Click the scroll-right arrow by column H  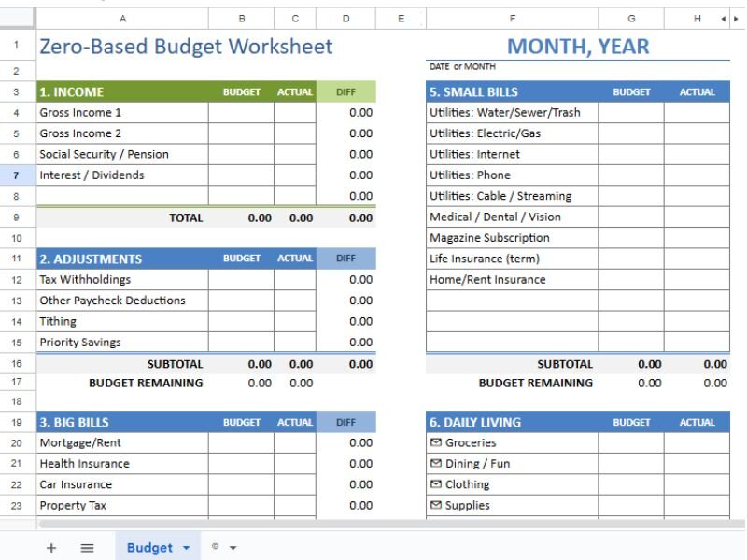point(736,19)
